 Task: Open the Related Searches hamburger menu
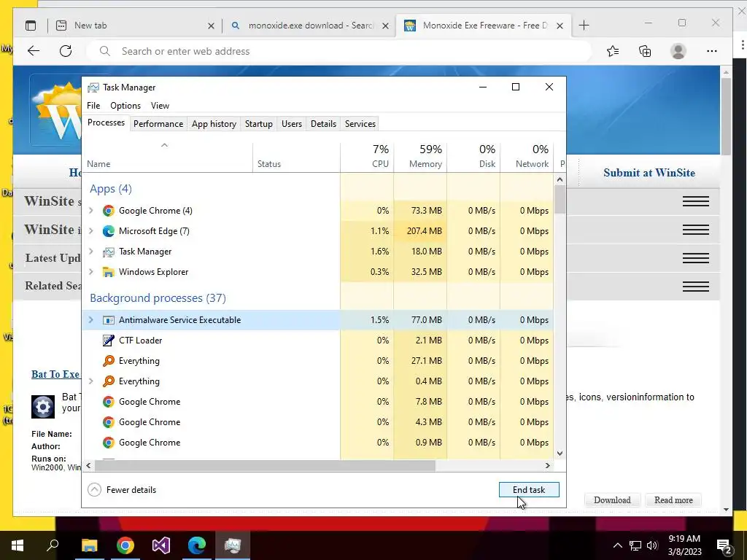tap(695, 286)
